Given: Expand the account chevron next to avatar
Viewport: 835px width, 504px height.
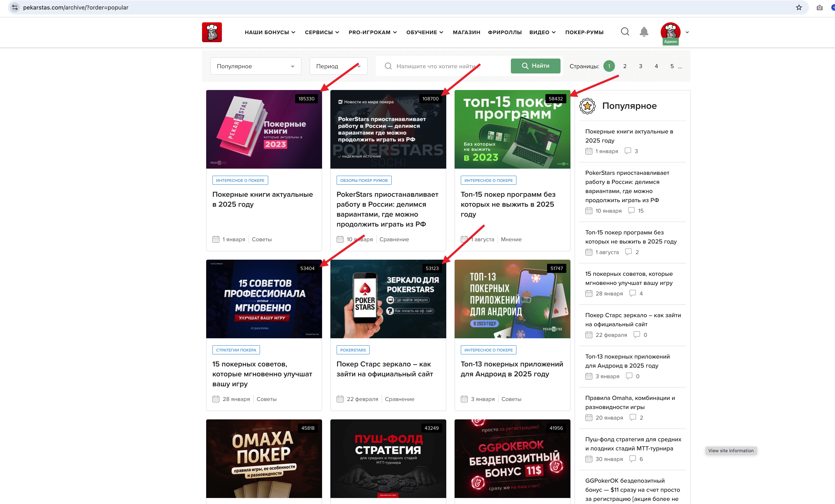Looking at the screenshot, I should tap(687, 32).
